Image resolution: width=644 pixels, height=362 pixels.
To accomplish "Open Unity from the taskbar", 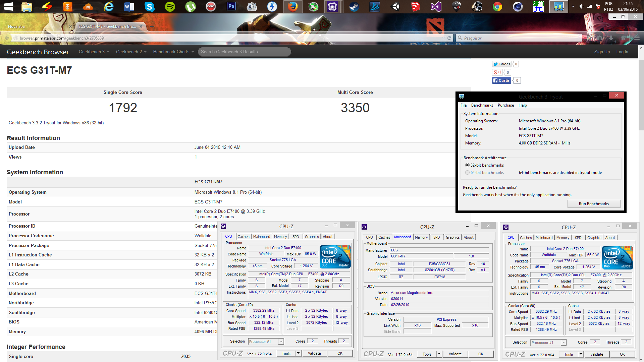I will click(x=395, y=6).
